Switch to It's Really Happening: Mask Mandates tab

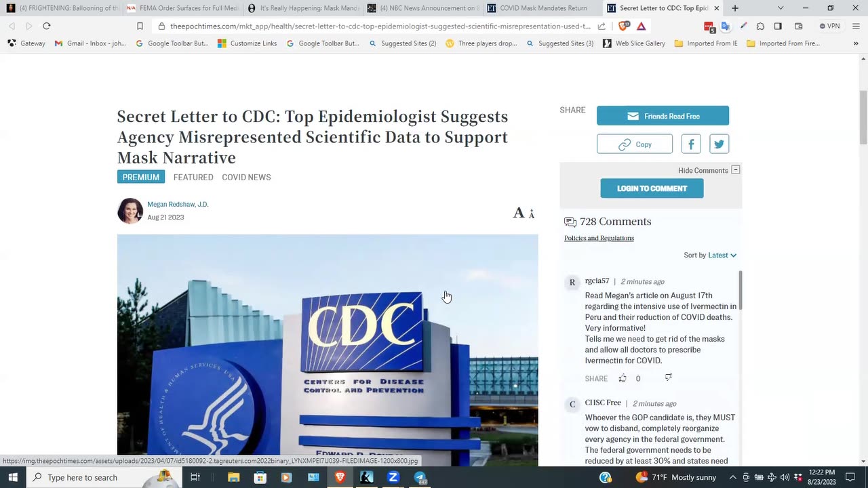(302, 8)
